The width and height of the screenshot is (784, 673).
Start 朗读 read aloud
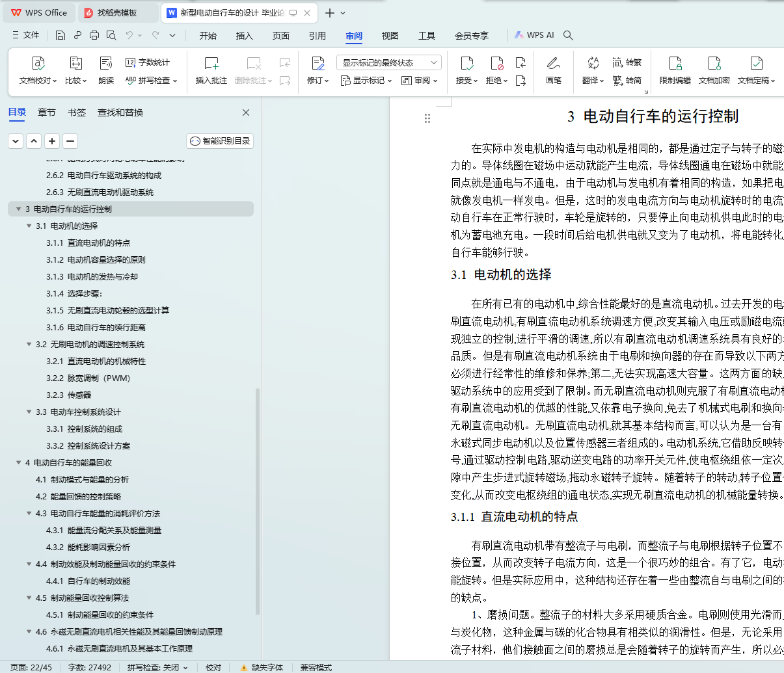pos(106,71)
